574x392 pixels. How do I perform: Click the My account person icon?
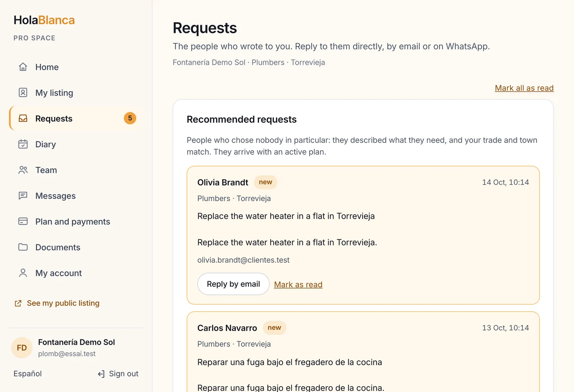click(x=23, y=273)
